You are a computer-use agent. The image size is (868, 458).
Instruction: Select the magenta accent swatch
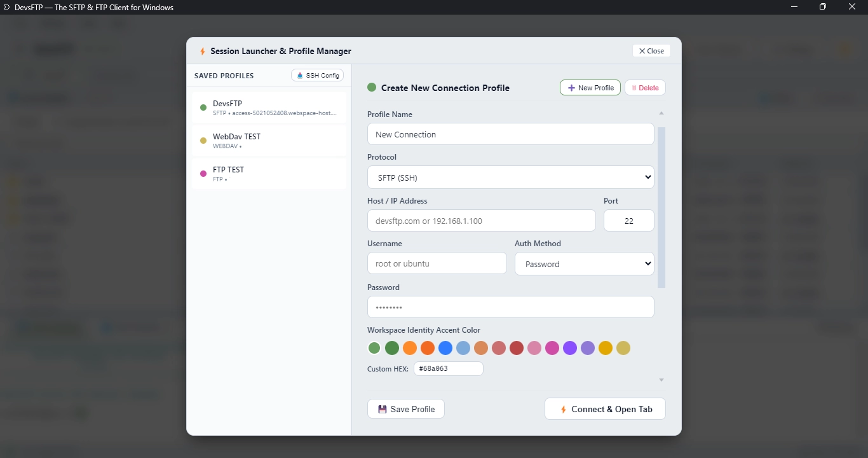pos(552,348)
